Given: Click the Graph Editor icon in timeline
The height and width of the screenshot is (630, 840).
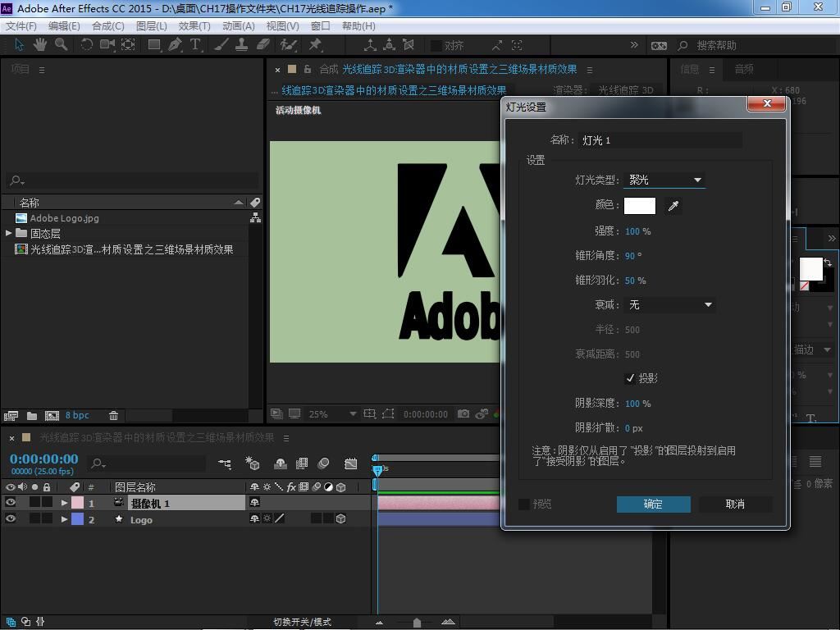Looking at the screenshot, I should pyautogui.click(x=351, y=463).
